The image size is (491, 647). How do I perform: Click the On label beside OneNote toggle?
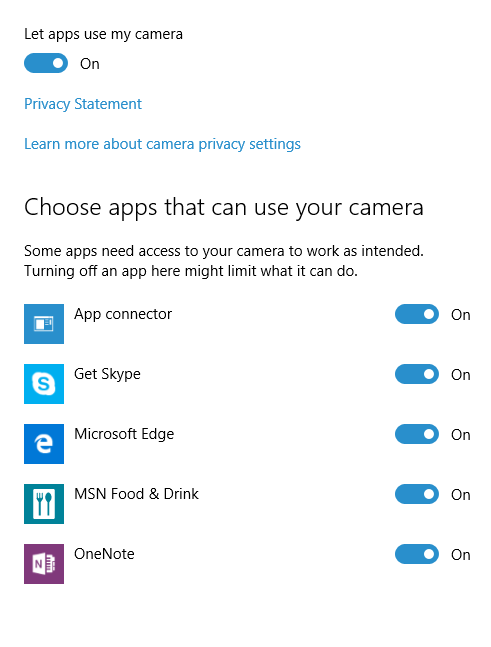click(460, 555)
